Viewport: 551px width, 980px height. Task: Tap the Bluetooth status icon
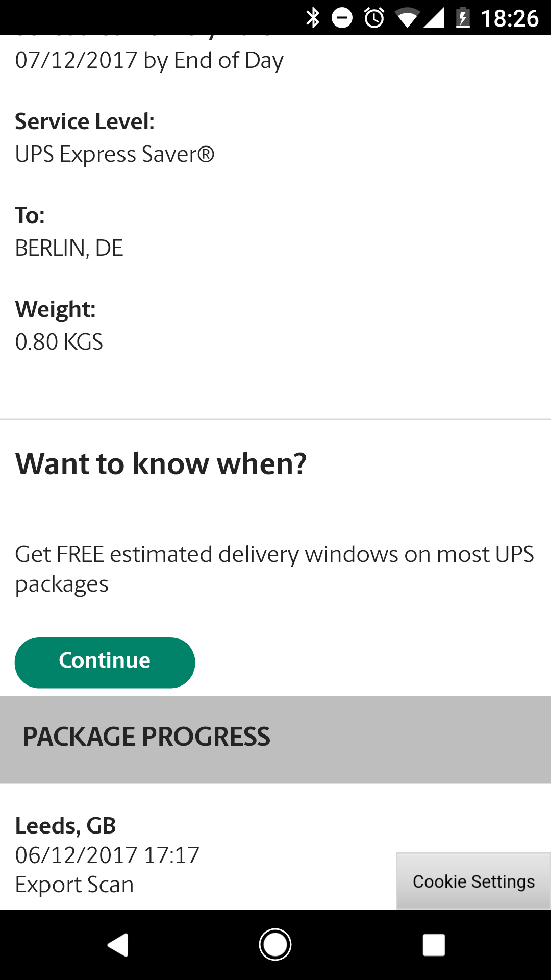click(x=313, y=18)
